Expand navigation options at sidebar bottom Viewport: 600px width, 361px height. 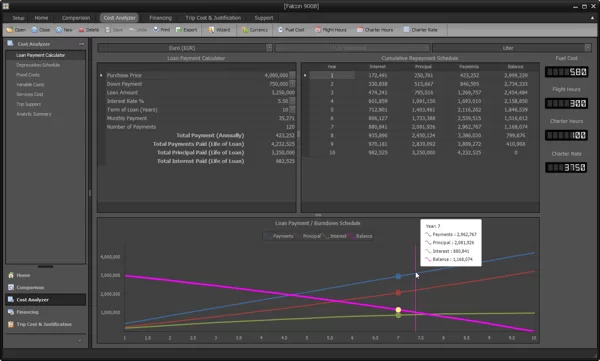80,340
